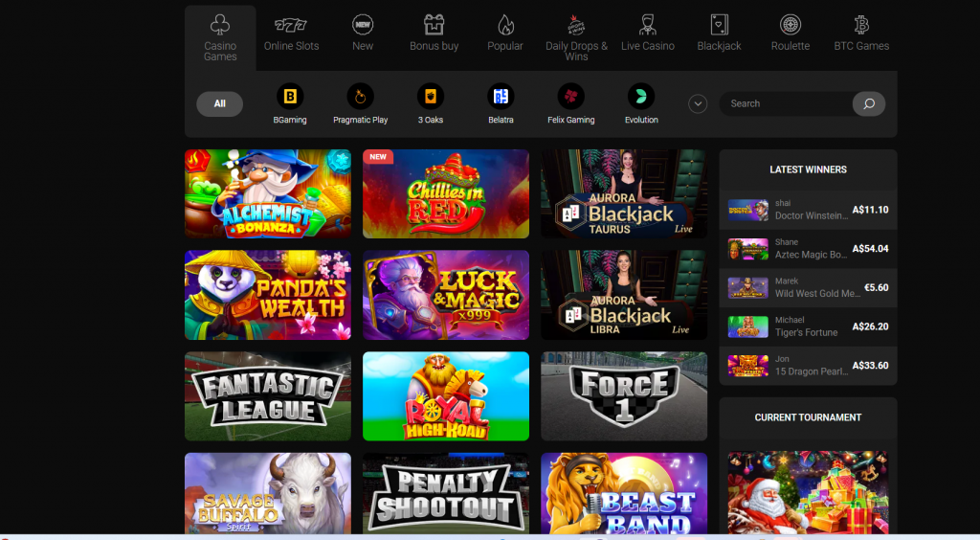Viewport: 980px width, 540px height.
Task: Open the Tiger's Fortune game link
Action: coord(806,332)
